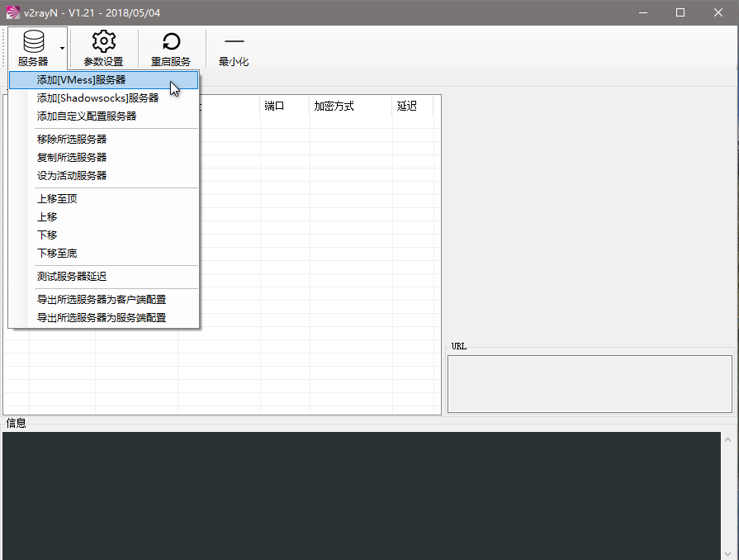This screenshot has width=739, height=560.
Task: Click the 信息 log output area
Action: pyautogui.click(x=362, y=496)
